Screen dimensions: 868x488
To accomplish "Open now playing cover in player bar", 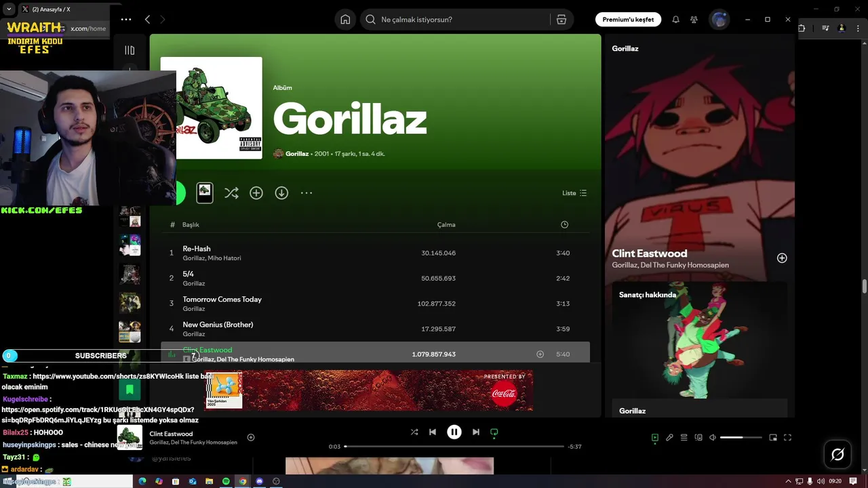I will click(130, 437).
